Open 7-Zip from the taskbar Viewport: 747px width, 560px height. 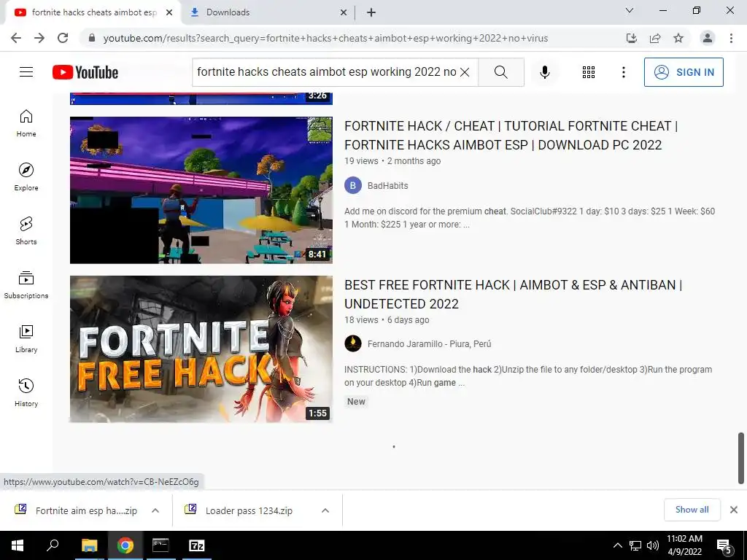(197, 545)
